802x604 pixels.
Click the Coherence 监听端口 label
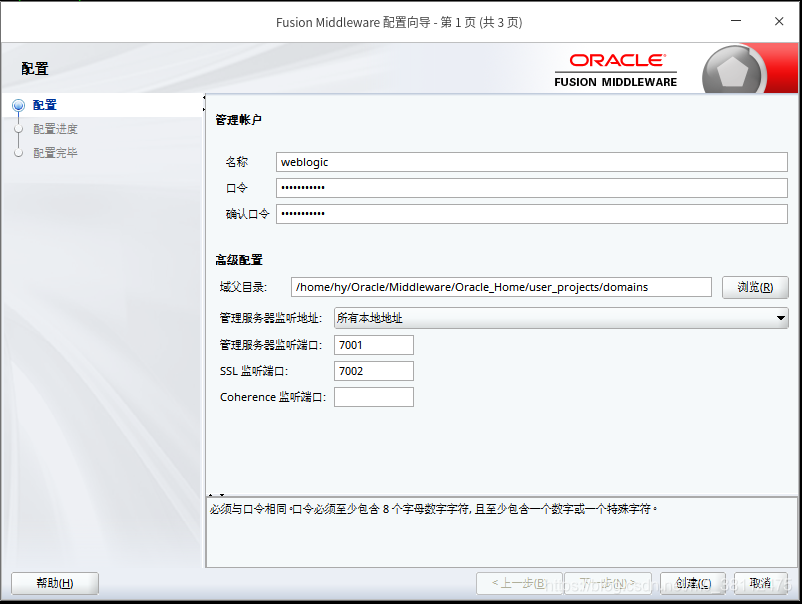[x=273, y=397]
